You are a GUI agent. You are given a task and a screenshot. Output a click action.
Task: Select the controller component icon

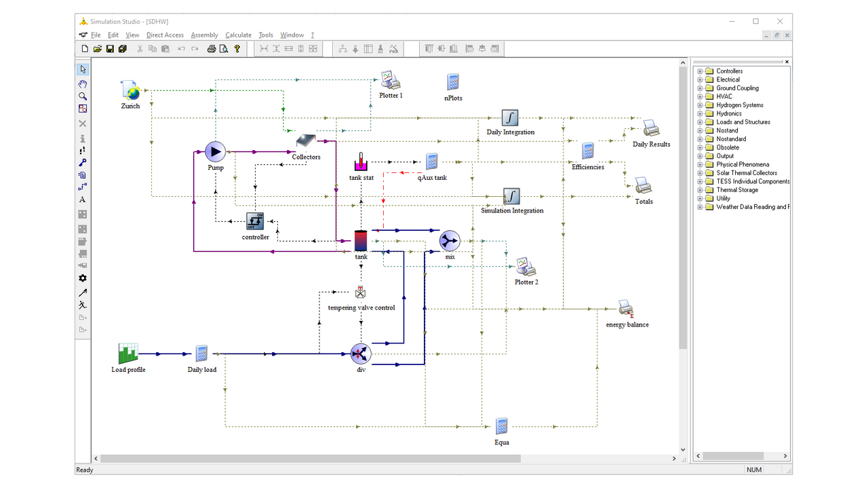click(255, 221)
